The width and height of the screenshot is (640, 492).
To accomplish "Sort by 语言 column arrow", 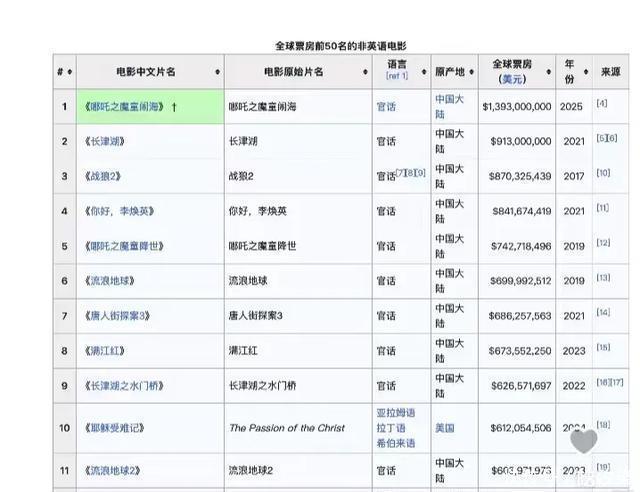I will [424, 72].
